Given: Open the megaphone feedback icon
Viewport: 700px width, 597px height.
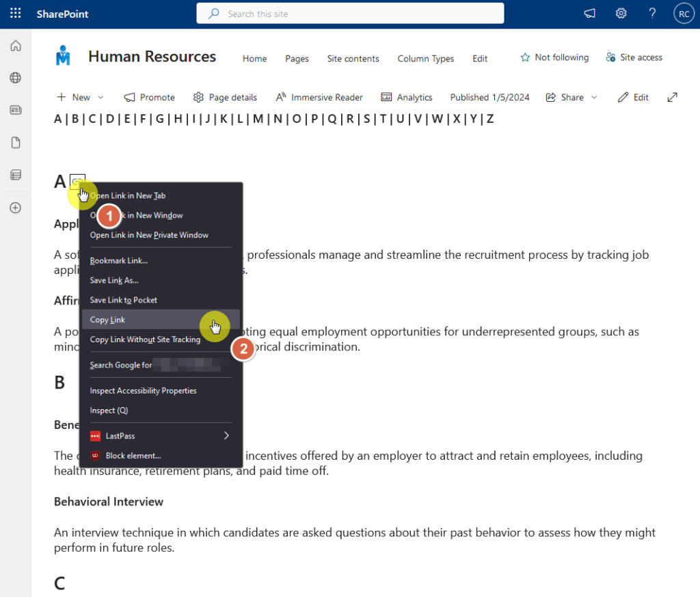Looking at the screenshot, I should (x=590, y=14).
